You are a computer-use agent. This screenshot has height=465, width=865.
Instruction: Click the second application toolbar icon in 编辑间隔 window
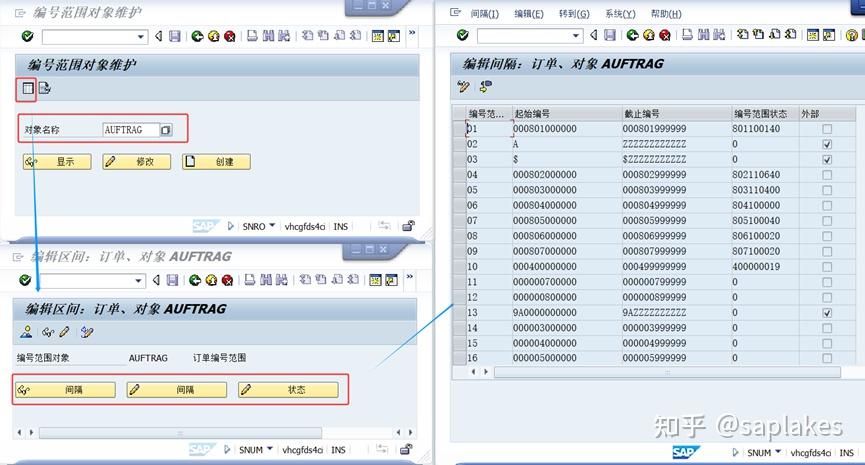coord(485,87)
